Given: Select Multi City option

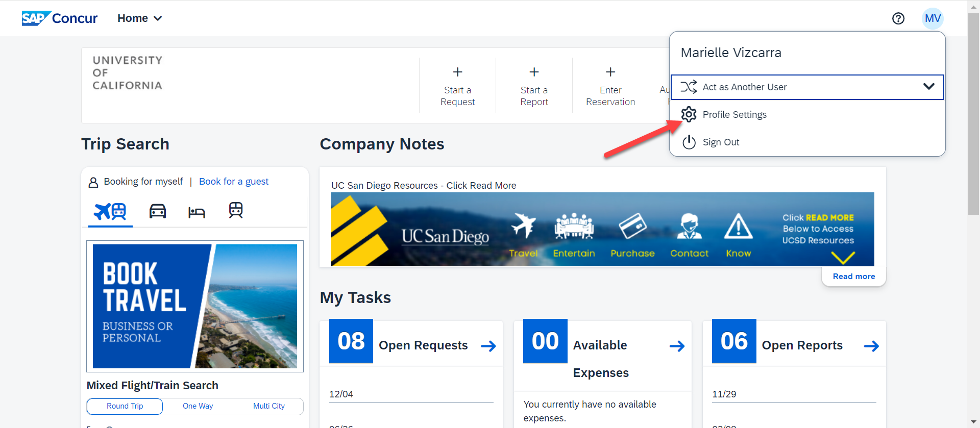Looking at the screenshot, I should click(269, 406).
